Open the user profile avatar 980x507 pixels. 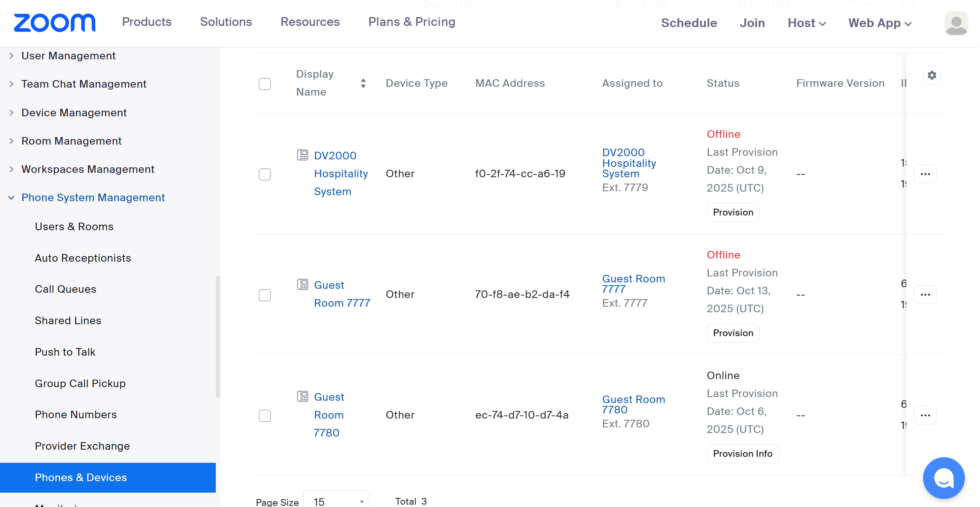[x=956, y=23]
